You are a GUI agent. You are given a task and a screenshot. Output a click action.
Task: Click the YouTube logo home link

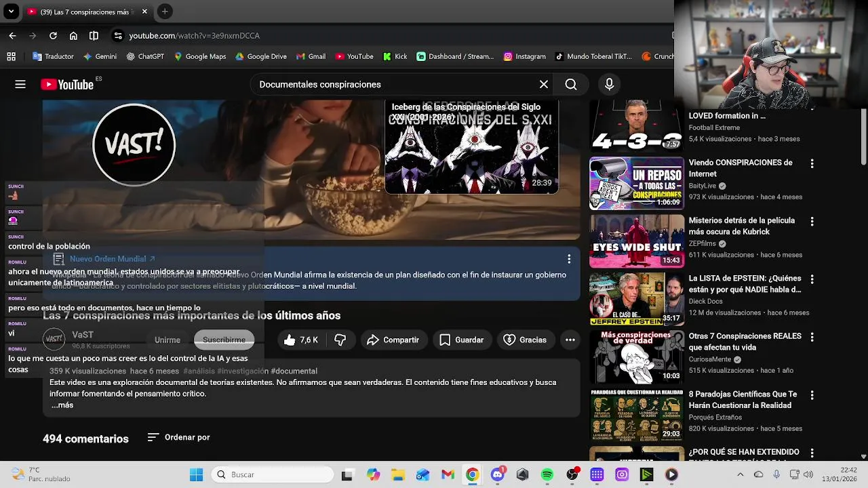(67, 85)
